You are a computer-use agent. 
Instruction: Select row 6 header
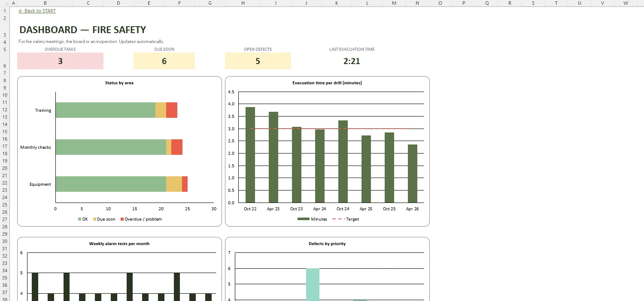5,61
